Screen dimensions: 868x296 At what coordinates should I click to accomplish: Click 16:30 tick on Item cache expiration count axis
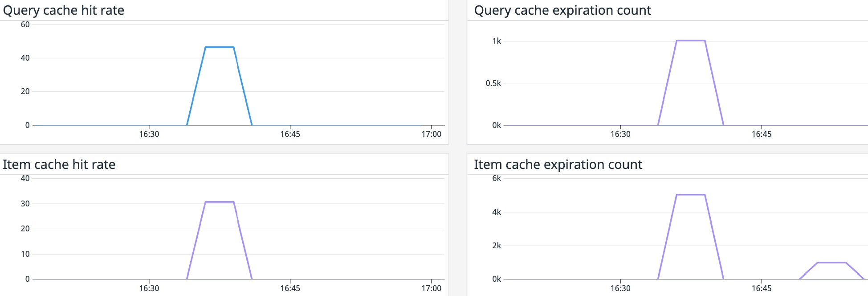pyautogui.click(x=620, y=288)
